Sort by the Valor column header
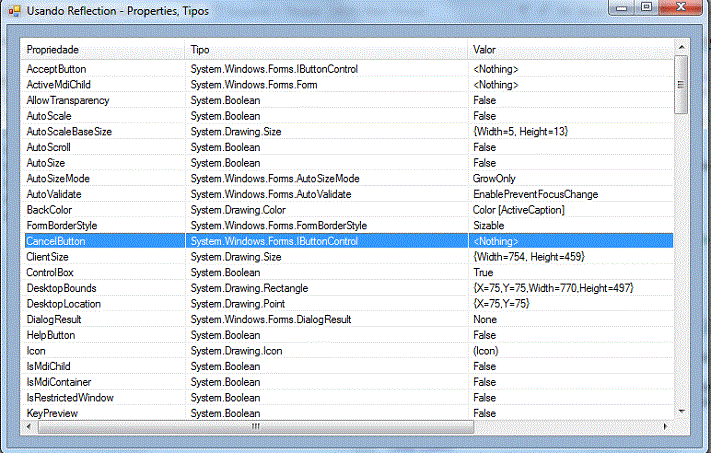The height and width of the screenshot is (453, 711). point(571,50)
